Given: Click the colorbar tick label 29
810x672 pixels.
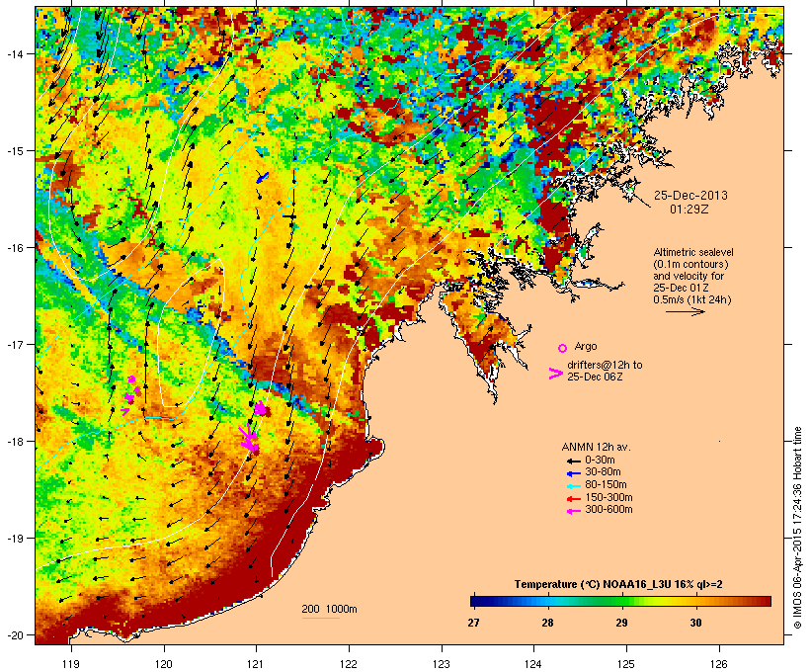Looking at the screenshot, I should tap(622, 623).
